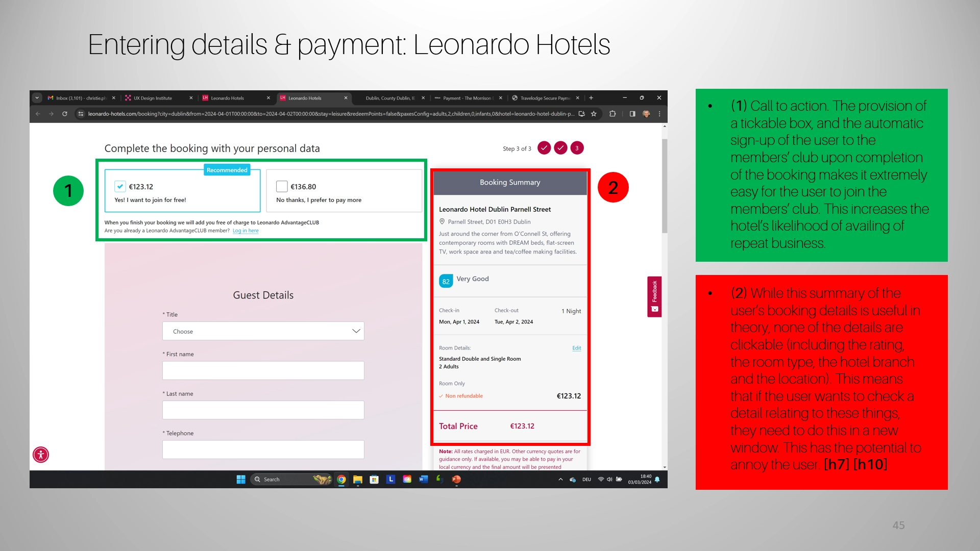Image resolution: width=980 pixels, height=551 pixels.
Task: Uncheck the €123.12 join for free box
Action: 120,187
